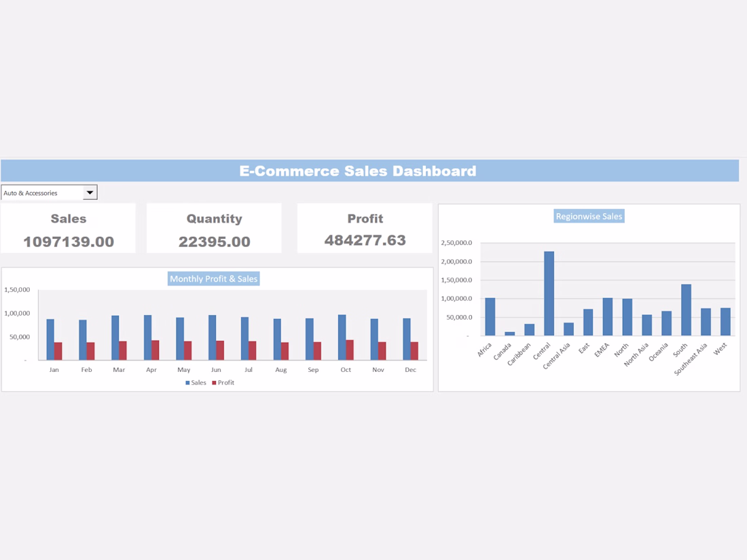The image size is (747, 560).
Task: Click the blue Sales legend swatch
Action: [187, 383]
